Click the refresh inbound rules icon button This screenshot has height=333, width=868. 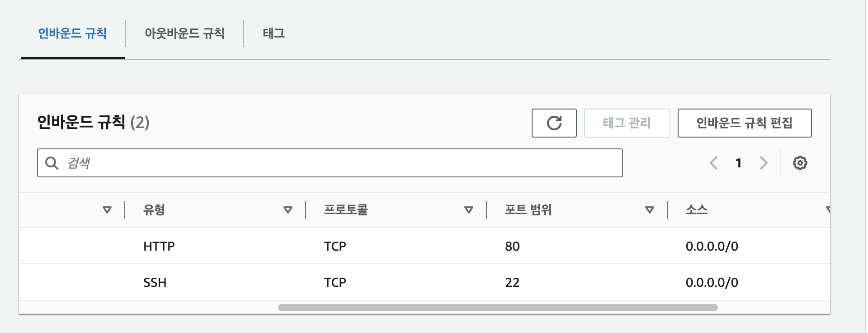(x=554, y=123)
